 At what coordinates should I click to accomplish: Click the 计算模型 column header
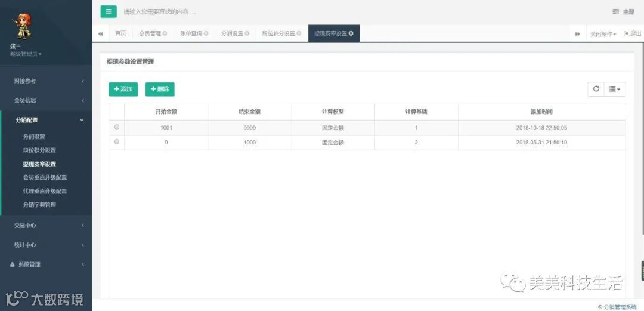tap(333, 112)
